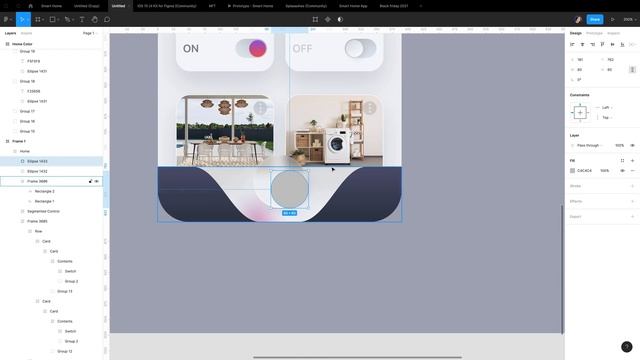
Task: Click the Edit object icon in toolbar
Action: coord(315,19)
